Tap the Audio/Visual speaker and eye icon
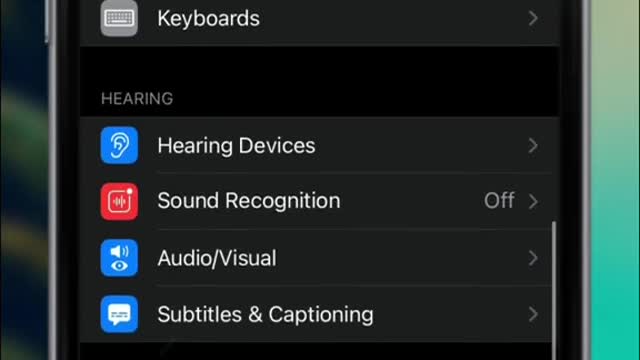Screen dimensions: 640x360 click(x=119, y=258)
